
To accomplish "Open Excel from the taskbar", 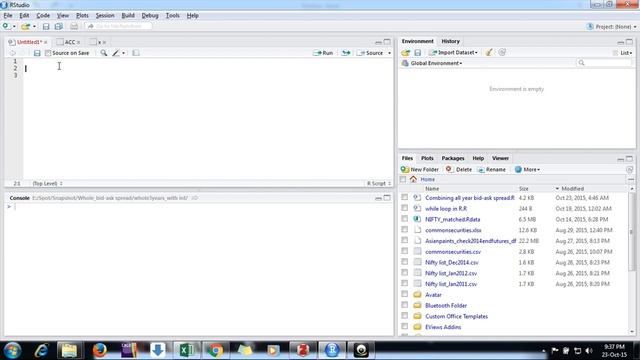I will [187, 350].
